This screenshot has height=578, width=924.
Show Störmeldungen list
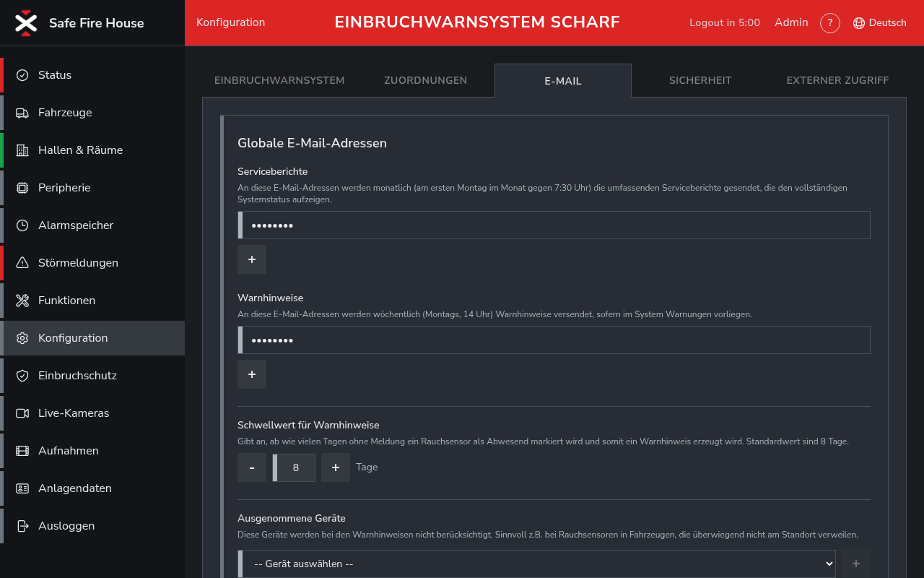92,263
